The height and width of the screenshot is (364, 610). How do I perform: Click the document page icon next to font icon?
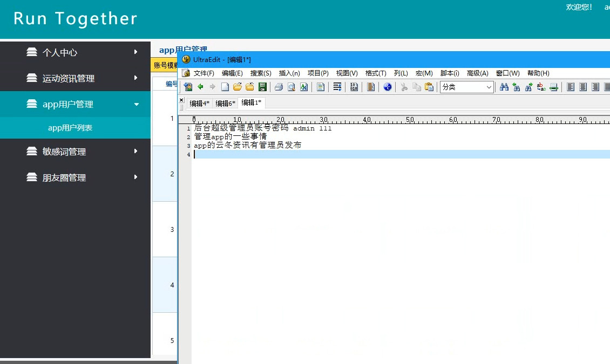click(321, 87)
